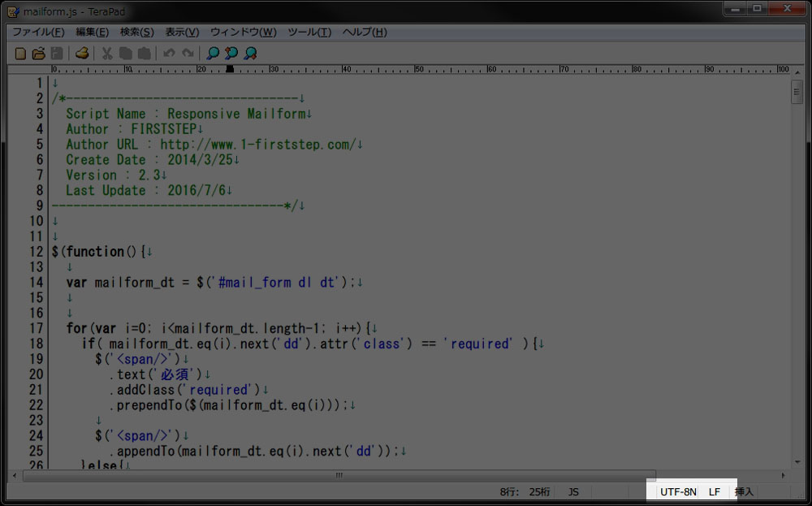The image size is (812, 506).
Task: Open the ウィンドウ(W) menu
Action: tap(243, 32)
